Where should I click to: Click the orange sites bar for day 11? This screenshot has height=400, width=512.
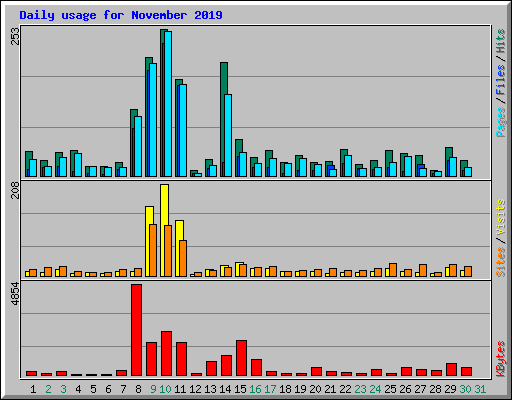pos(183,258)
